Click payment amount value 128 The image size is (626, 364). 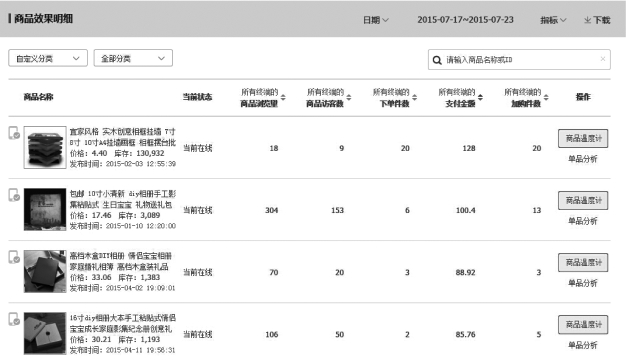tap(469, 148)
